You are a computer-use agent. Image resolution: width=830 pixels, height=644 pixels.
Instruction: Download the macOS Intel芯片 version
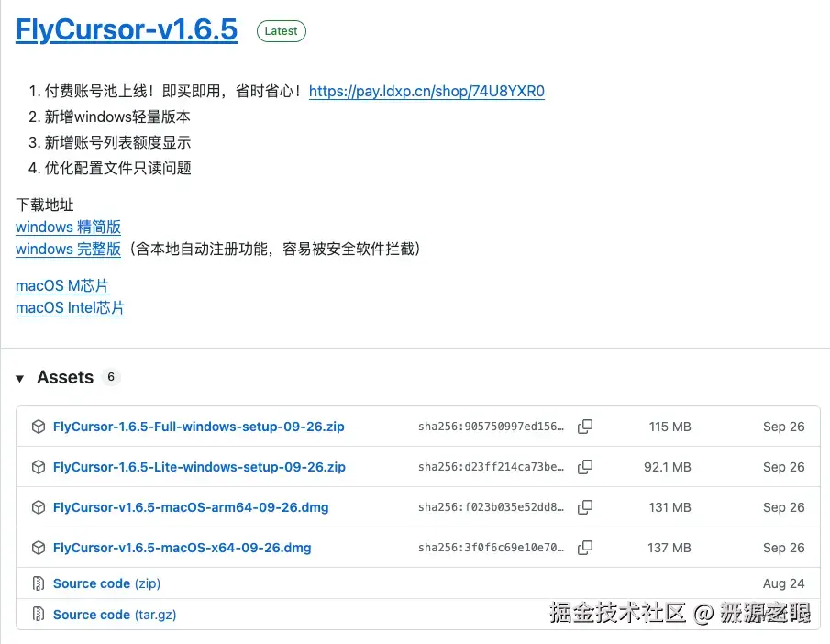click(x=70, y=307)
